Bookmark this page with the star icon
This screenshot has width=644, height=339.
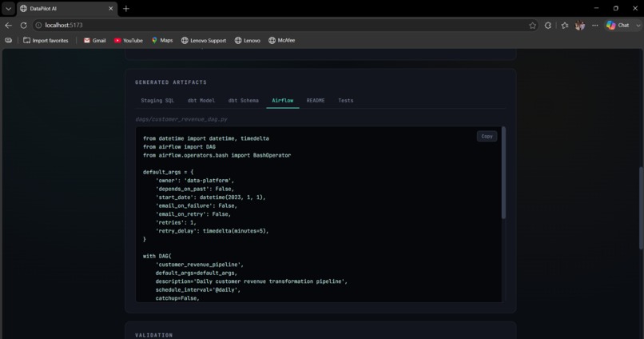532,26
